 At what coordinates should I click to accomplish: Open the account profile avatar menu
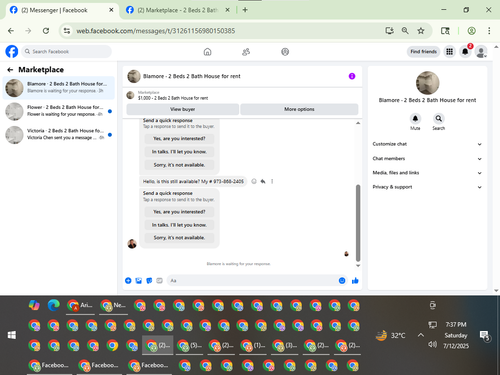coord(481,52)
